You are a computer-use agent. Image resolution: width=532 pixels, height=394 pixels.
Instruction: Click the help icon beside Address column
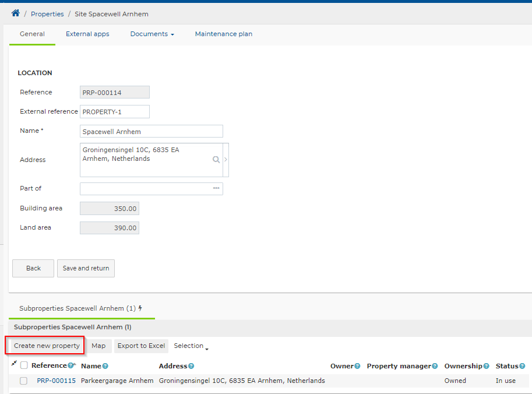click(x=191, y=366)
